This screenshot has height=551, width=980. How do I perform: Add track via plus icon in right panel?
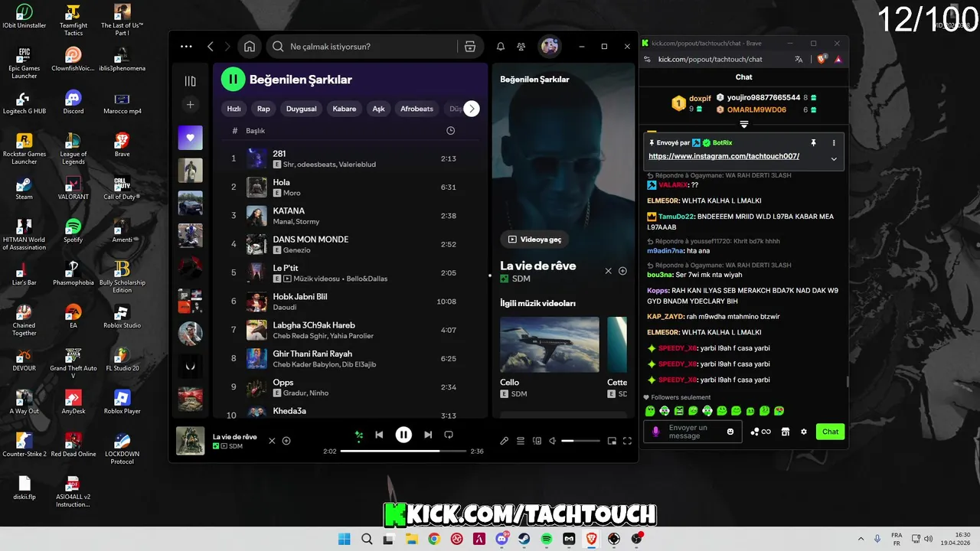click(622, 271)
